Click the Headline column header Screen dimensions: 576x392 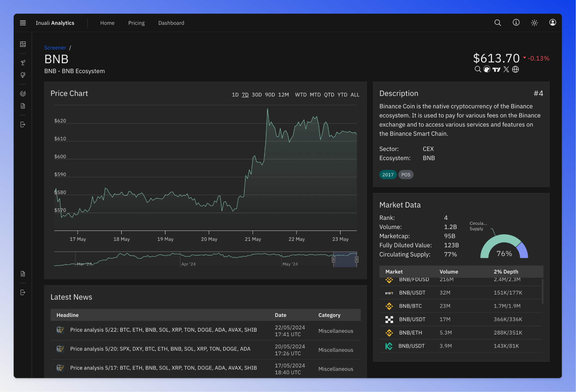pos(67,315)
